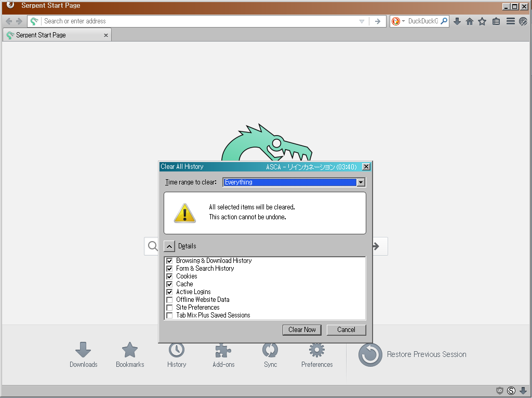Click the NoScript S icon in status bar
This screenshot has height=398, width=532.
click(511, 391)
